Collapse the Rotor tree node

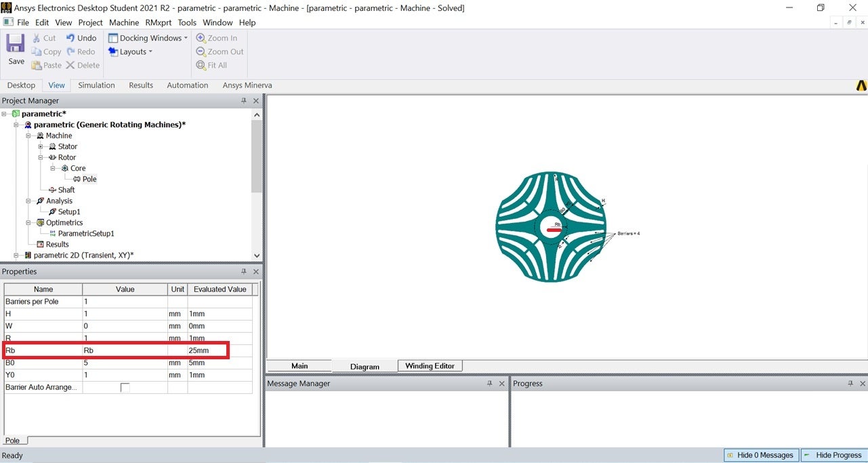41,157
